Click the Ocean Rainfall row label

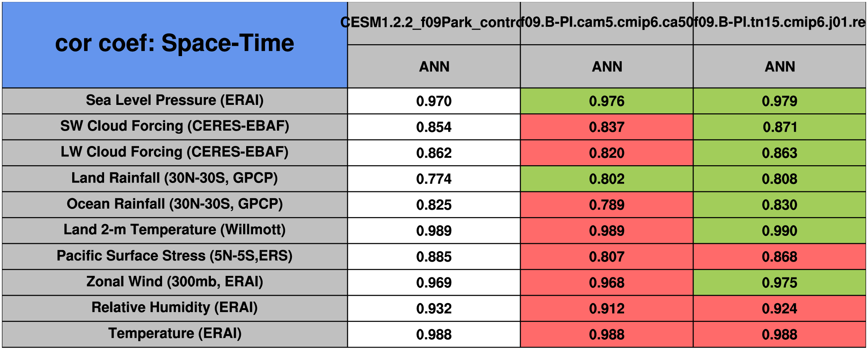click(x=175, y=204)
